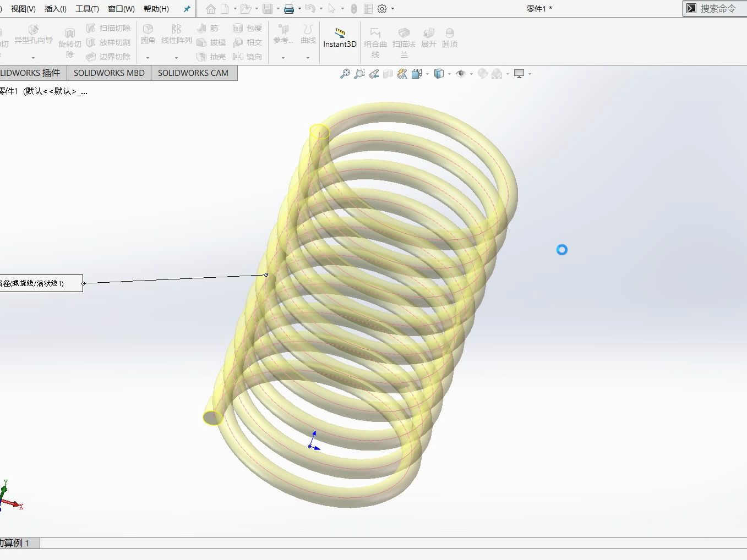
Task: Click Zoom to Fit magnifier icon
Action: coord(345,74)
